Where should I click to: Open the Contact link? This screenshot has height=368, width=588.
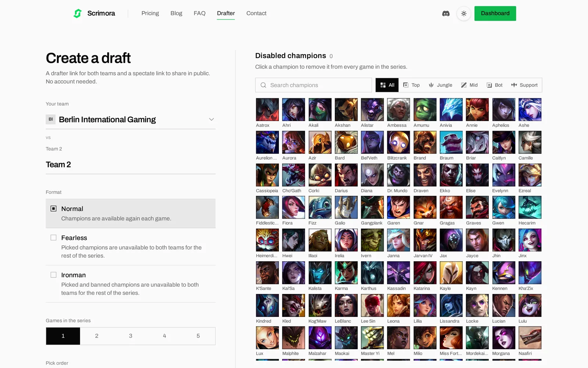256,13
